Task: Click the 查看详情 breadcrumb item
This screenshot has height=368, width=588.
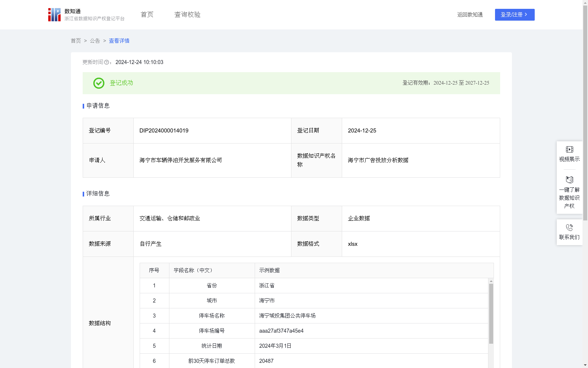Action: click(x=119, y=41)
